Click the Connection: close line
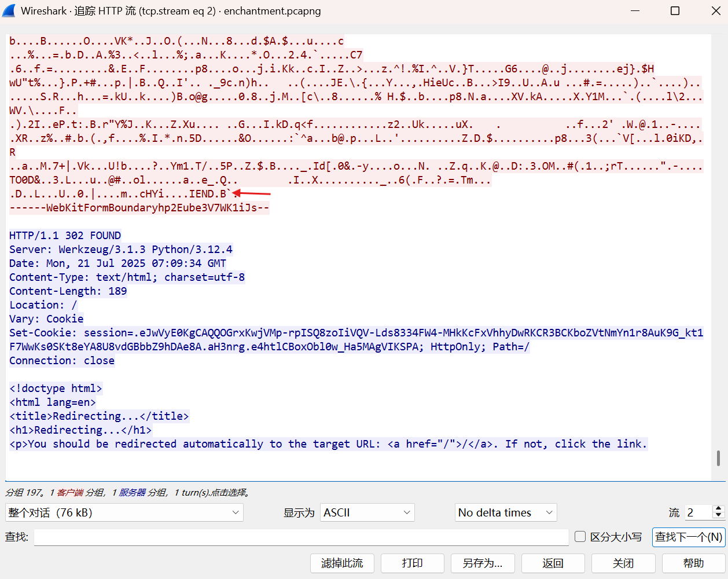The height and width of the screenshot is (579, 728). pos(62,361)
